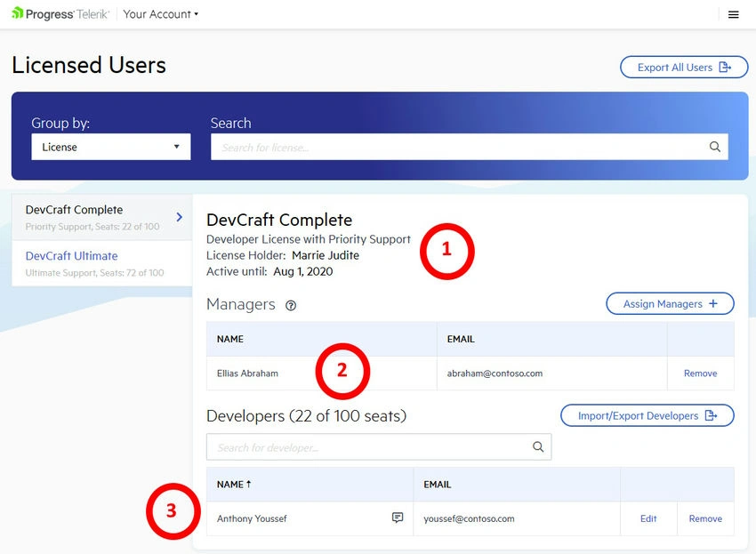
Task: Open the Group by License dropdown
Action: tap(111, 147)
